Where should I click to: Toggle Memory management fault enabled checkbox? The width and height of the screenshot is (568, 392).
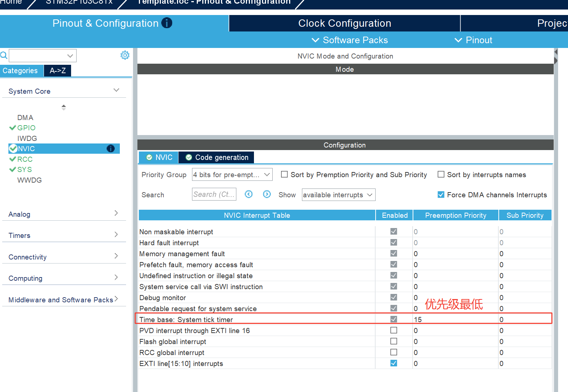pyautogui.click(x=394, y=253)
